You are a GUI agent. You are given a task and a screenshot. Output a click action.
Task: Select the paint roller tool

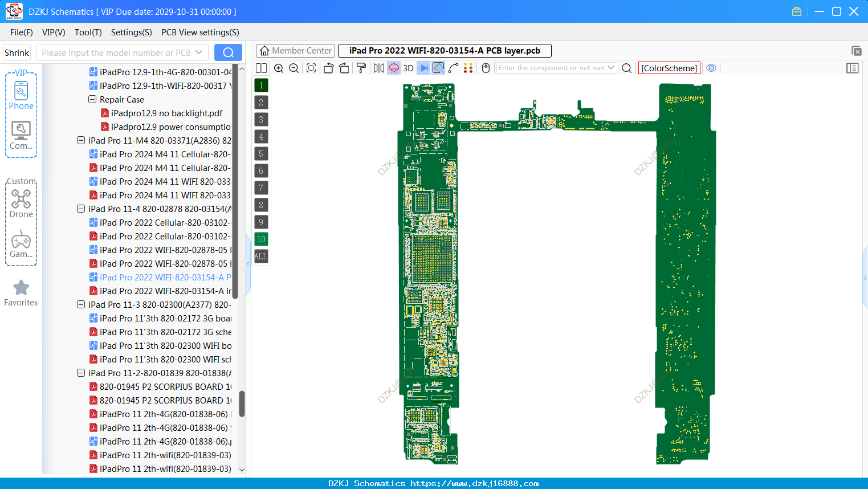(x=361, y=68)
